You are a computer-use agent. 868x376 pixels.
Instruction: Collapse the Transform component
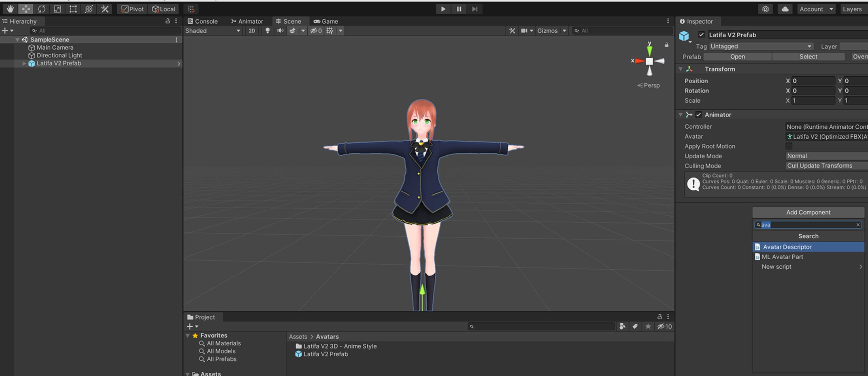pos(681,69)
